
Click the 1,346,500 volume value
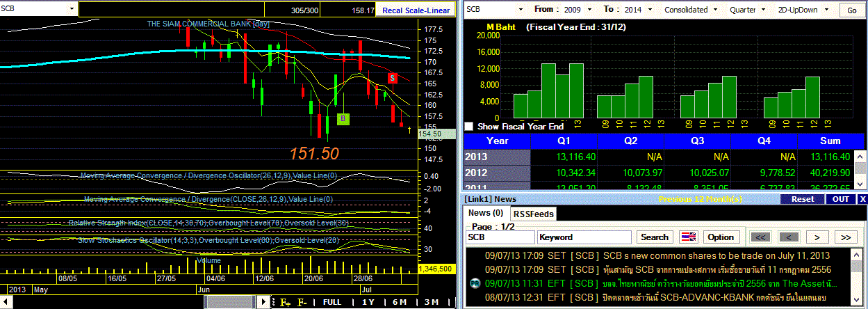(436, 269)
